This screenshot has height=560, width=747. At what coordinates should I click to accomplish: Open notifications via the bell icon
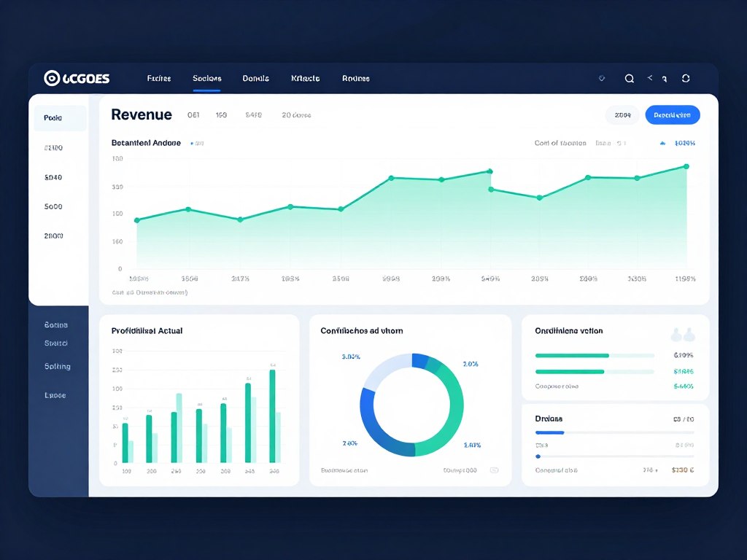(665, 78)
